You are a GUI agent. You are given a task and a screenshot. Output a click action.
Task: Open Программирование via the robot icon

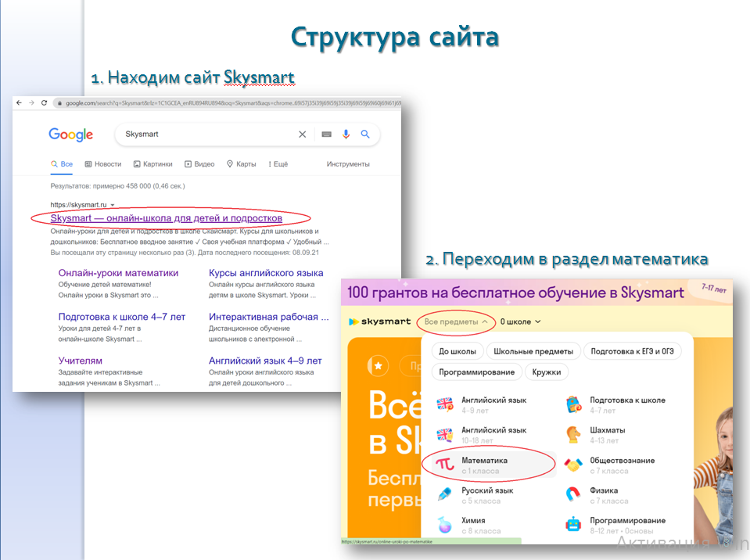pos(572,522)
